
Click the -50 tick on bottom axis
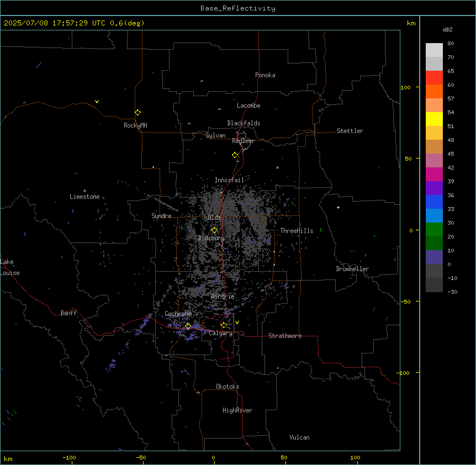pos(141,457)
